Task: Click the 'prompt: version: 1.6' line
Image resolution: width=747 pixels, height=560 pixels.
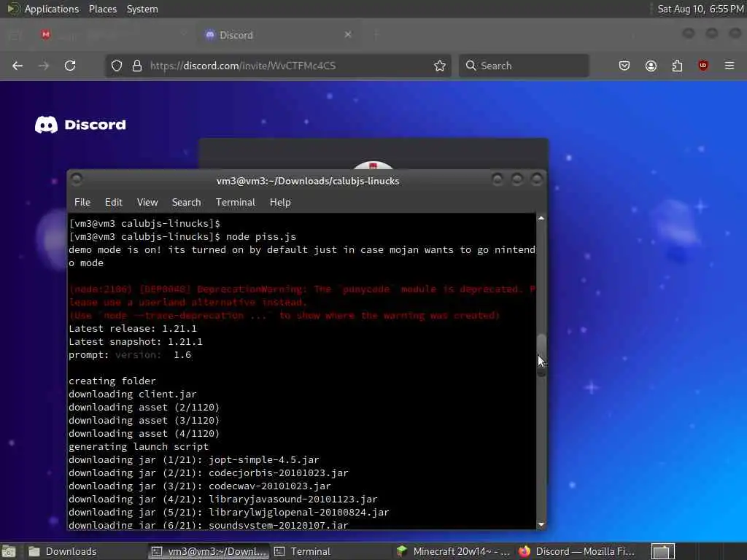Action: click(130, 355)
